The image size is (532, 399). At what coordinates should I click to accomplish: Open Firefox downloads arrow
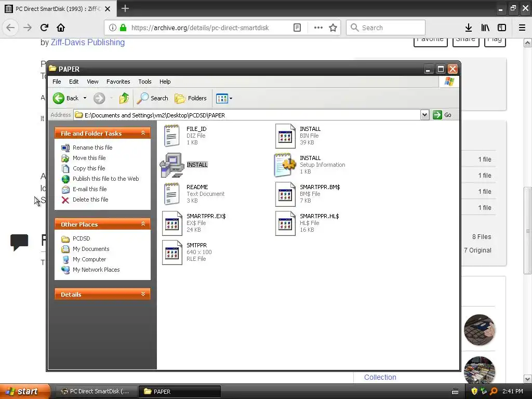469,28
